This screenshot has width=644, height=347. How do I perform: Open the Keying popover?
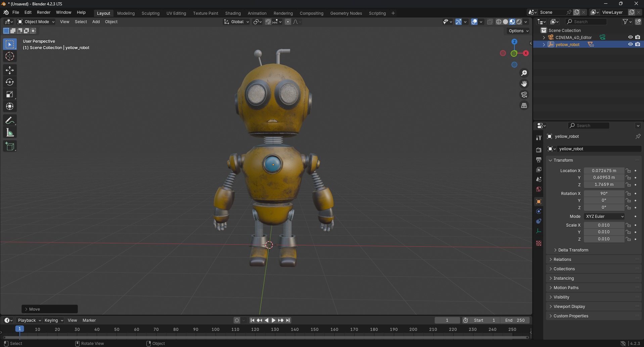(54, 320)
